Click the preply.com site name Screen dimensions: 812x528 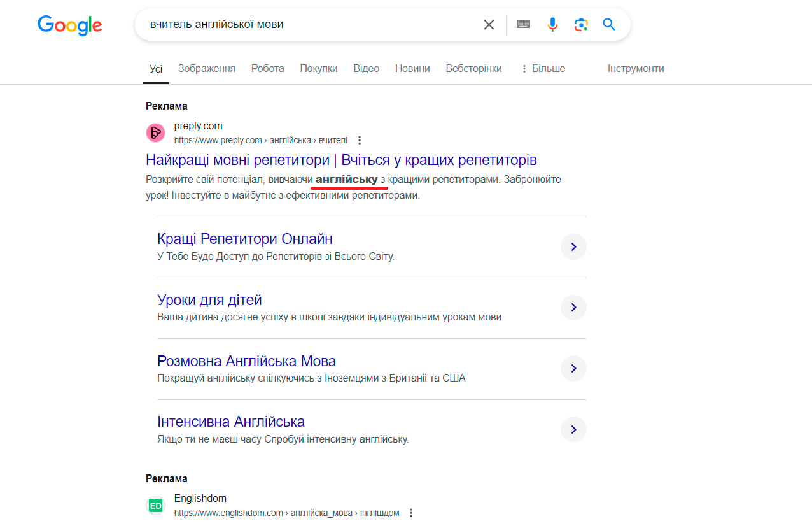pos(199,126)
